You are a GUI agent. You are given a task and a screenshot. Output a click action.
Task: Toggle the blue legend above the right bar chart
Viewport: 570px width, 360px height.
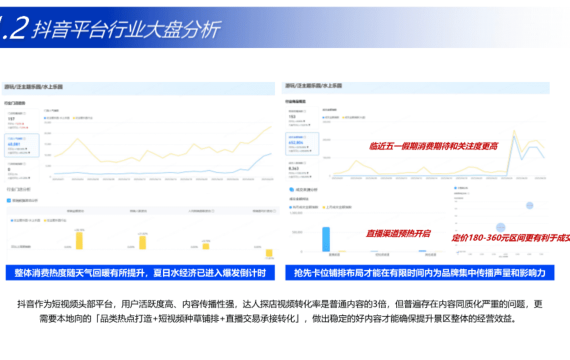coord(290,207)
